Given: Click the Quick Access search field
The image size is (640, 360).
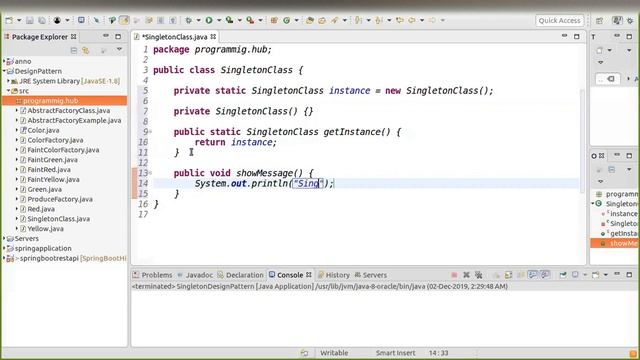Looking at the screenshot, I should (x=559, y=20).
